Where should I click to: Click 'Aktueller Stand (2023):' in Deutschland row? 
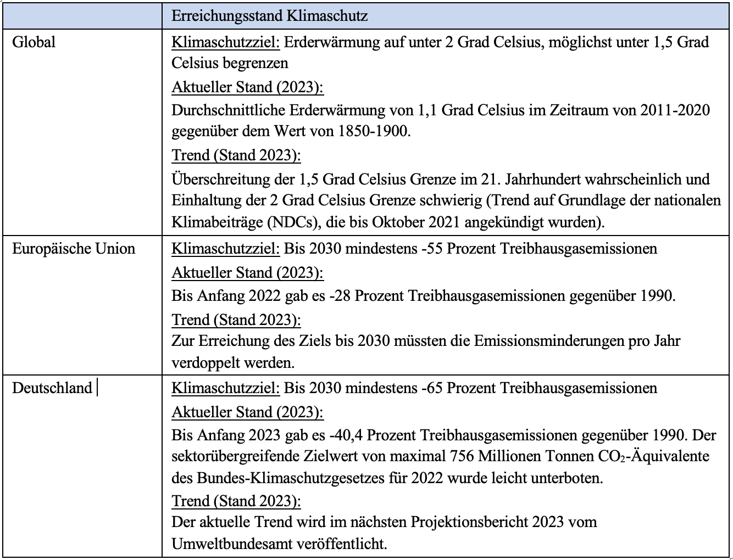pos(247,412)
